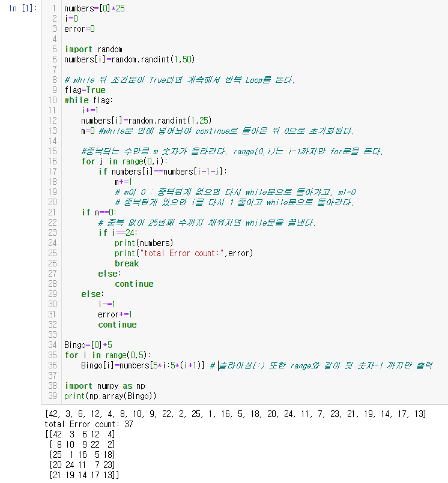
Task: Click the In [1]: cell prompt
Action: (23, 8)
